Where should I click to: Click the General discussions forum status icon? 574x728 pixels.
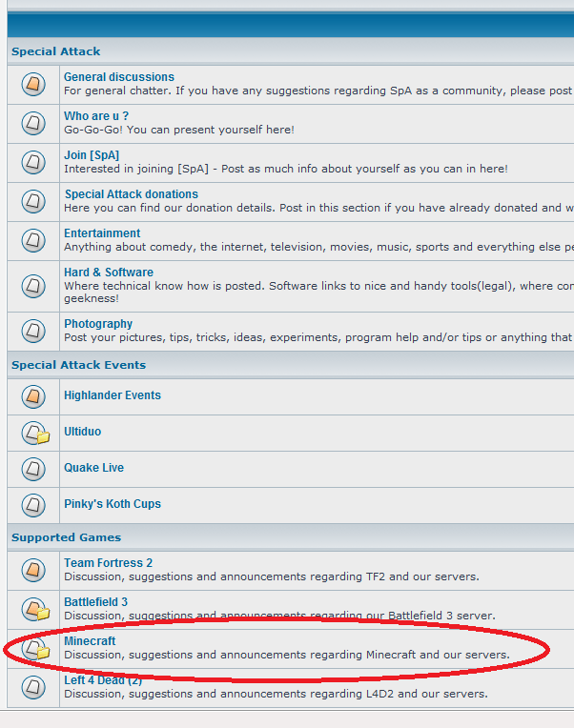coord(33,85)
